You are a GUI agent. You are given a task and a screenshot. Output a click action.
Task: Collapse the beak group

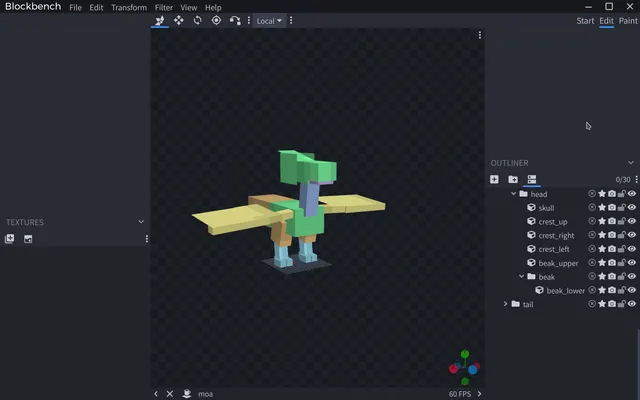[x=521, y=276]
